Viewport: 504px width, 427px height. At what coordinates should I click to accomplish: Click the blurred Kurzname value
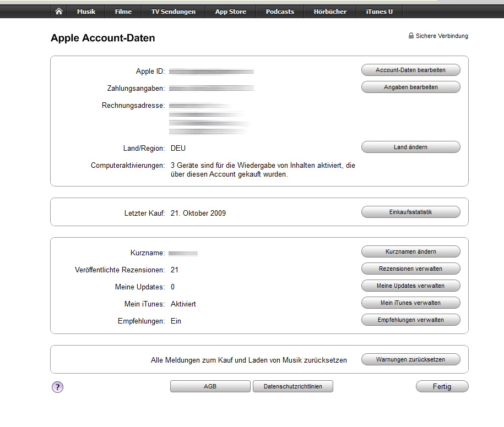[x=183, y=254]
